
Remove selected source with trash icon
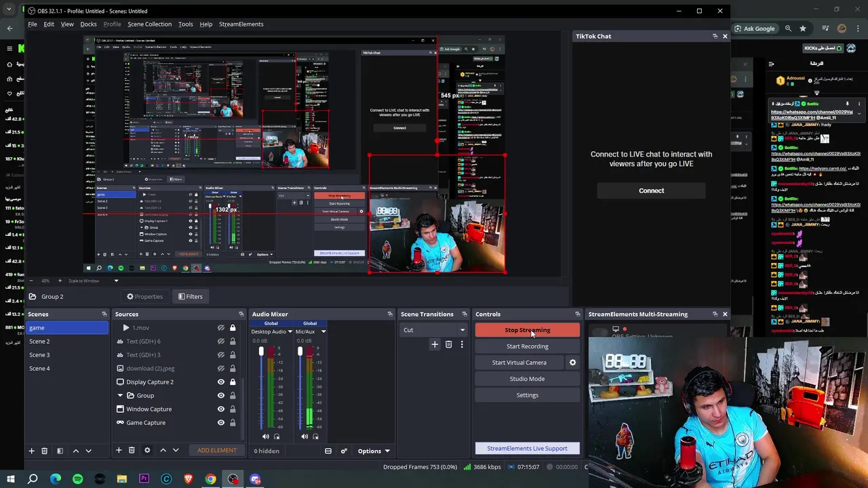pyautogui.click(x=132, y=450)
